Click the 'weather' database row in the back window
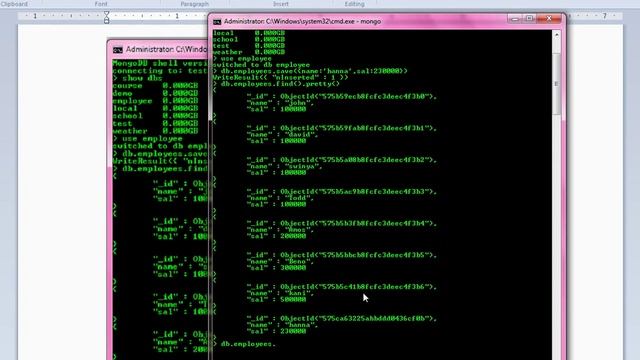Screen dimensions: 640x360 156,131
